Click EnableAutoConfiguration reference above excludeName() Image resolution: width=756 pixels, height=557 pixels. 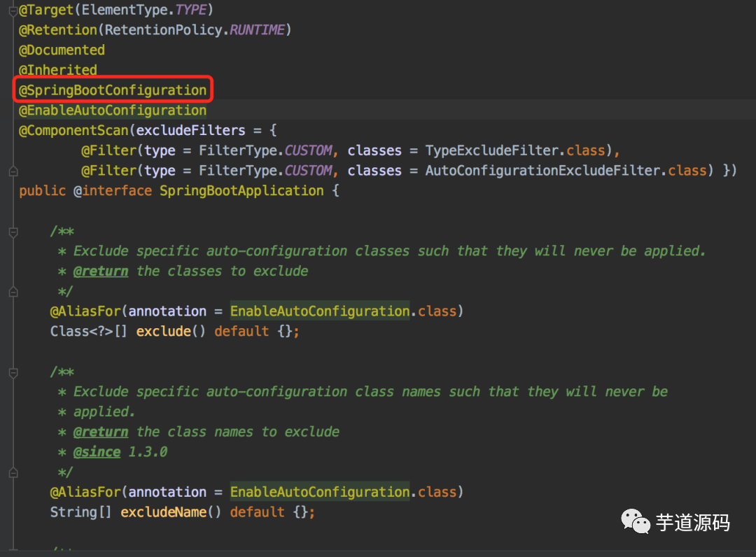coord(320,492)
